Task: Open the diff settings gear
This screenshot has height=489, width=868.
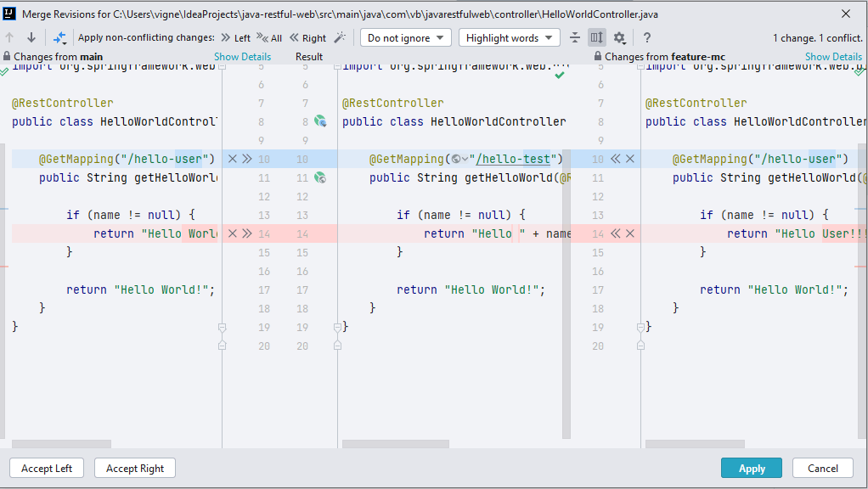Action: (x=618, y=37)
